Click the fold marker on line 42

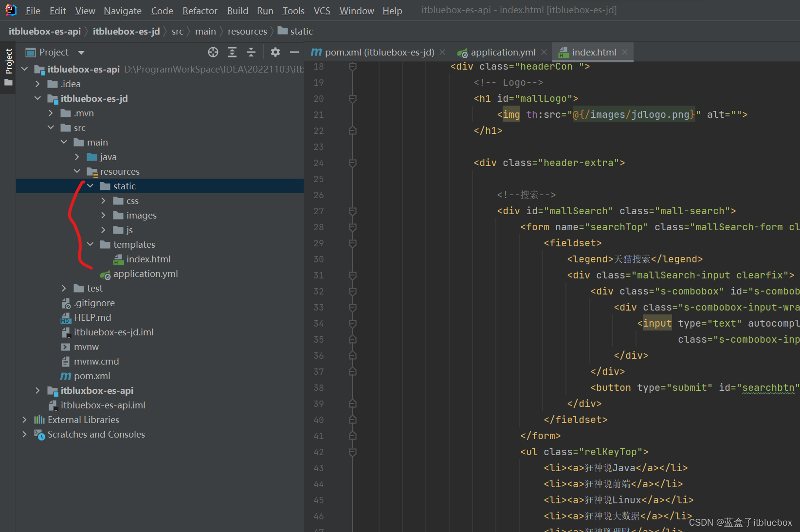353,452
